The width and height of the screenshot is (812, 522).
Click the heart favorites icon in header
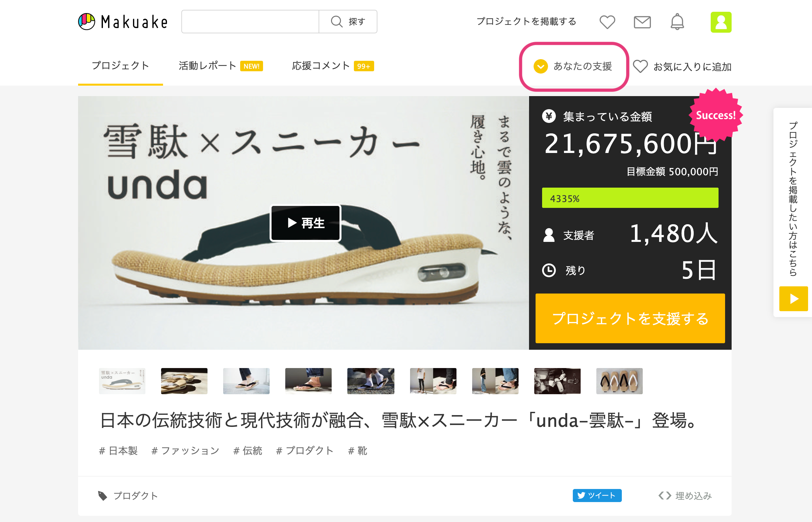[x=607, y=22]
